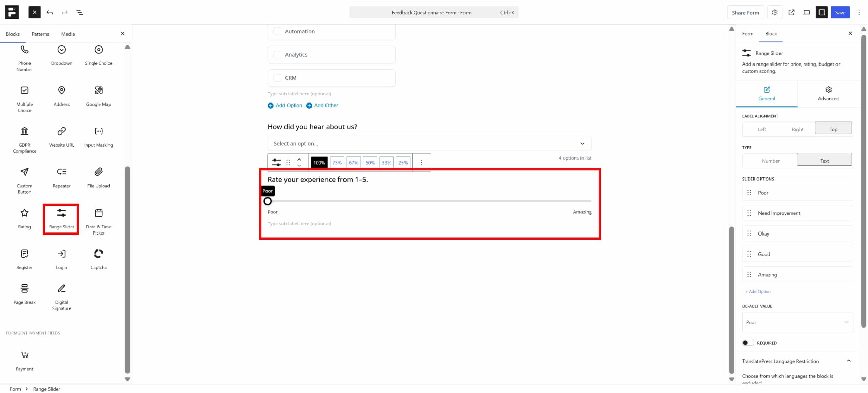868x393 pixels.
Task: Add a Google Map block
Action: (98, 96)
